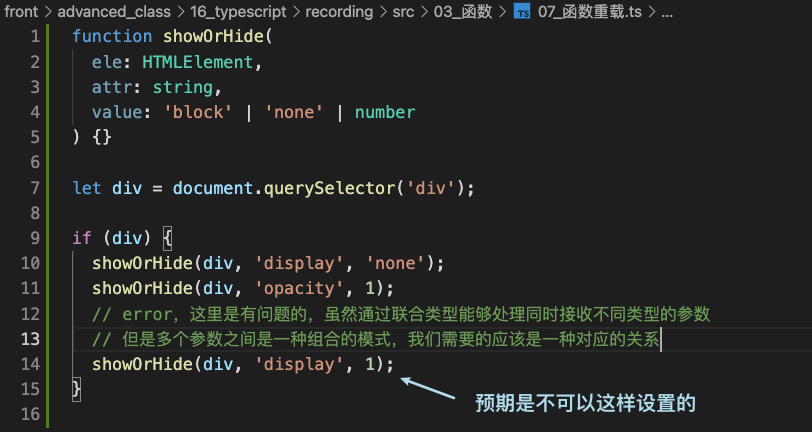Click 'showOrHide' call on line 14
This screenshot has width=812, height=432.
point(142,364)
